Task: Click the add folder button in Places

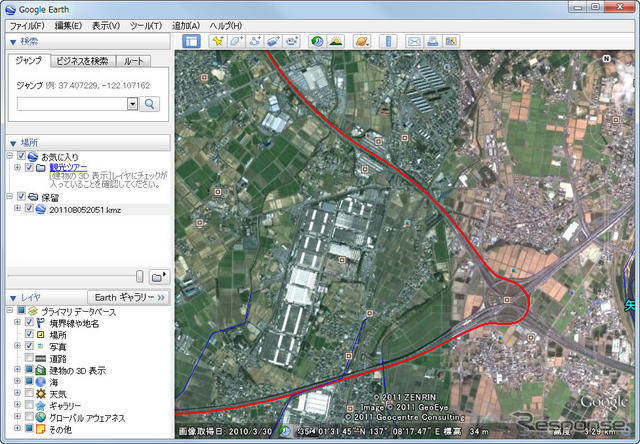Action: [x=158, y=277]
